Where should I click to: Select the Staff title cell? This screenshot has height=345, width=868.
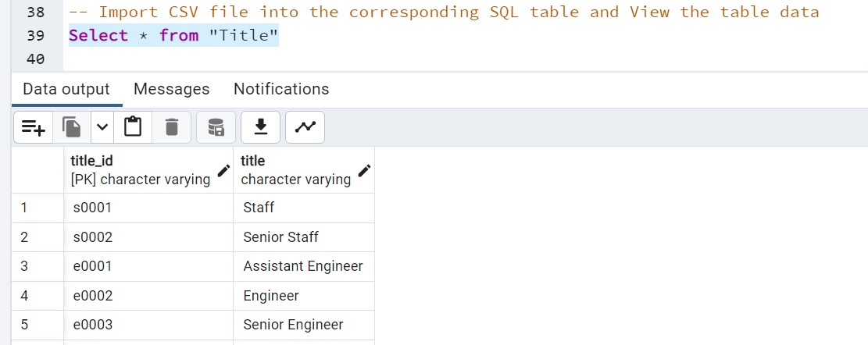304,208
